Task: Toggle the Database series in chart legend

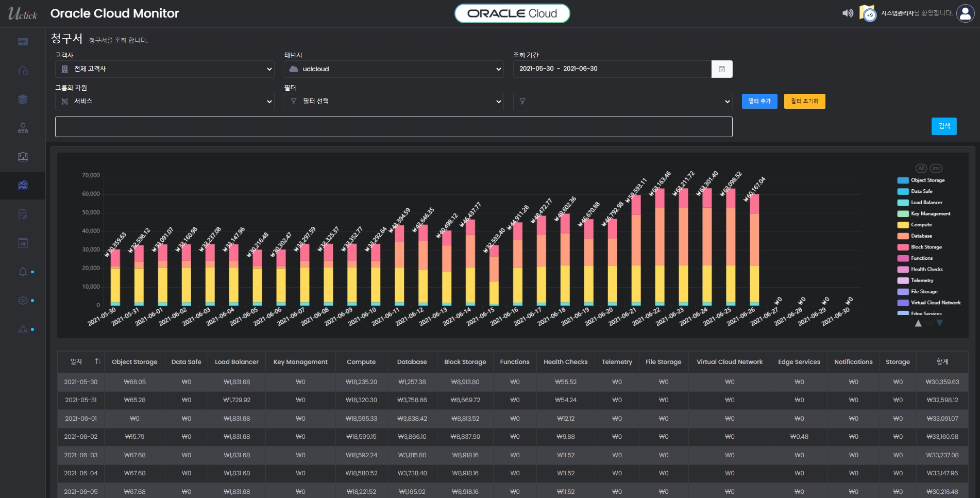Action: (921, 236)
